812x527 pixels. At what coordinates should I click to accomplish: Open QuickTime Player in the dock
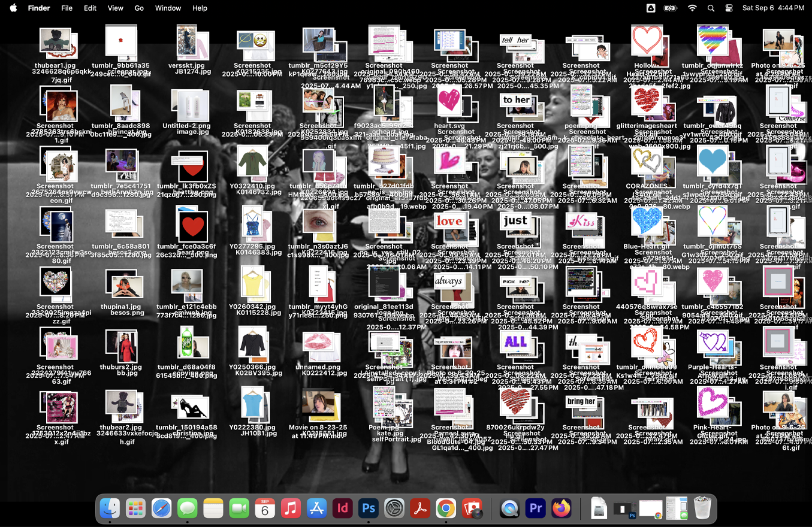[509, 509]
